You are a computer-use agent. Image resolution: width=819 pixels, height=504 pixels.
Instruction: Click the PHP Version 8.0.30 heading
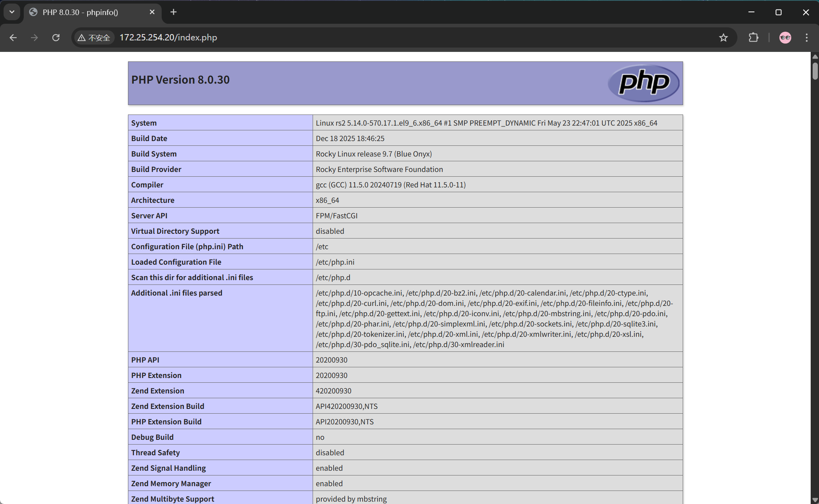[x=180, y=80]
